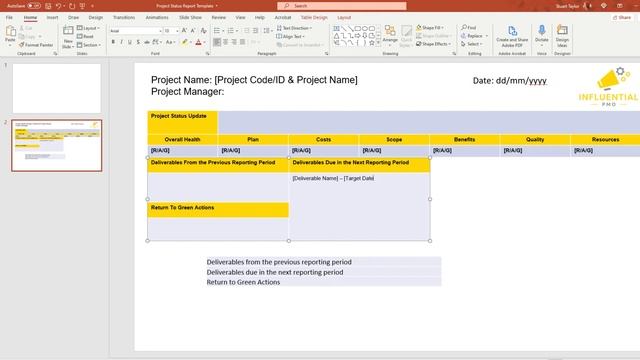This screenshot has height=360, width=640.
Task: Click Format Painter
Action: (36, 45)
